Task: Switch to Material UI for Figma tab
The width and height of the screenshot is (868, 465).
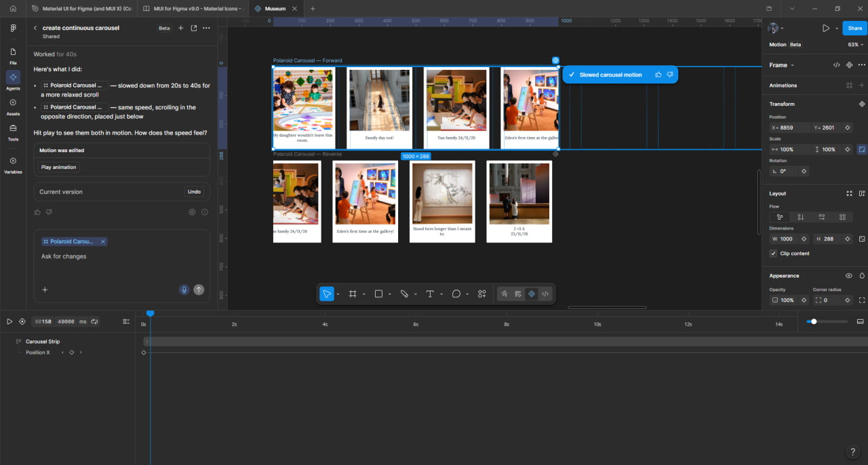Action: pos(81,9)
